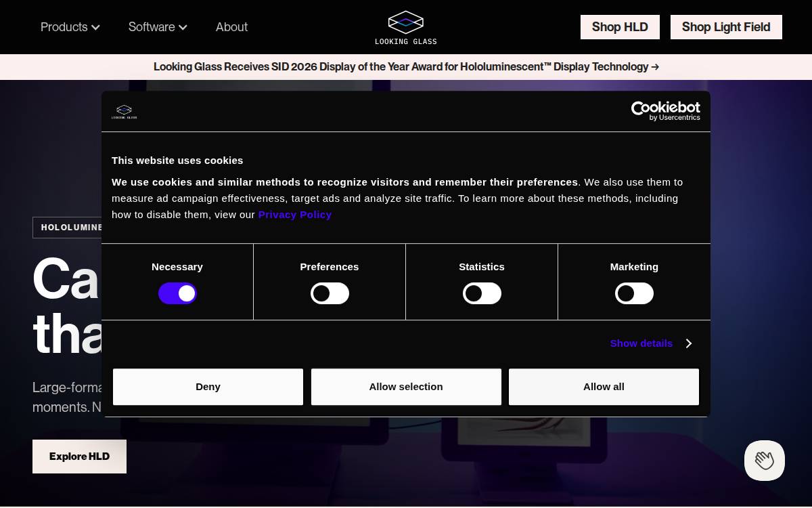The image size is (812, 508).
Task: Expand the Software dropdown menu
Action: 158,27
